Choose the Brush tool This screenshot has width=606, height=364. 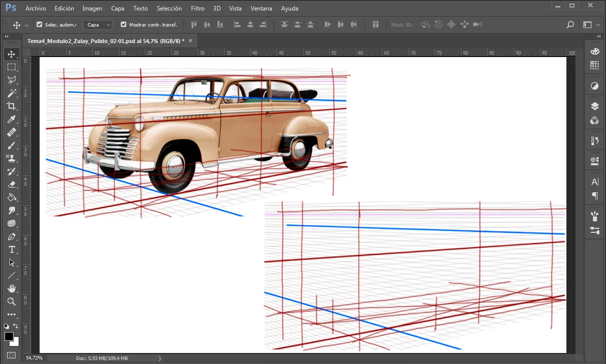[x=12, y=145]
